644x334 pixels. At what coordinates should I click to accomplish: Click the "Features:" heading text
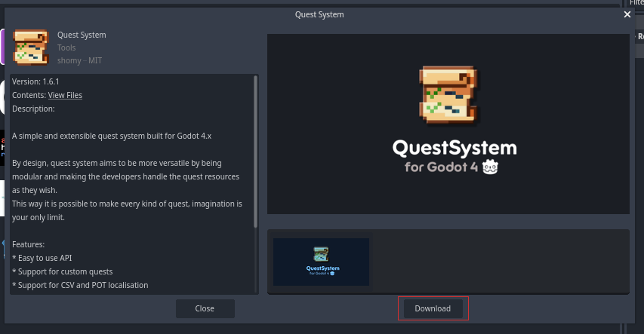29,244
